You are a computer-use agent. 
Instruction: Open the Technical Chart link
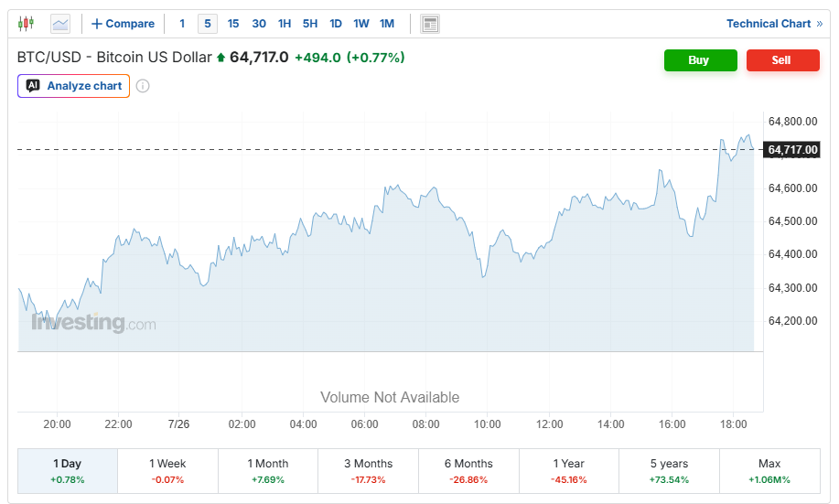pyautogui.click(x=774, y=24)
